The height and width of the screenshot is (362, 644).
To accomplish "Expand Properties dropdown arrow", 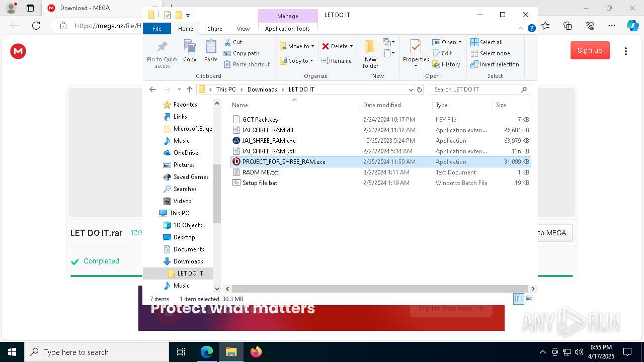I will pyautogui.click(x=416, y=66).
